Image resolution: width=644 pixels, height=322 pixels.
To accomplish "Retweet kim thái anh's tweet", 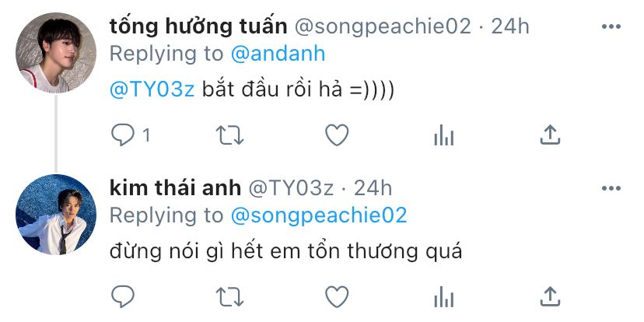I will click(229, 296).
